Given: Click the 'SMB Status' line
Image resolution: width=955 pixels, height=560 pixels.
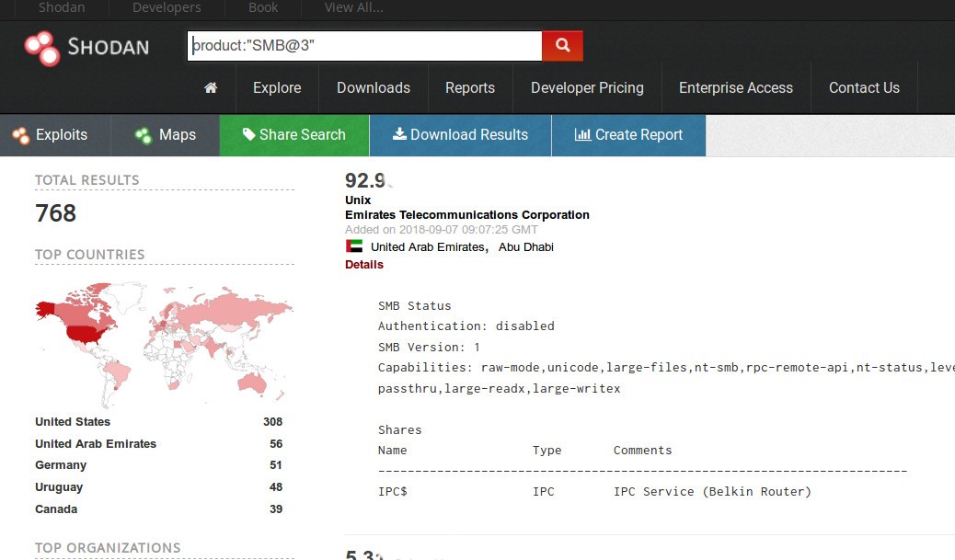Looking at the screenshot, I should pos(415,306).
